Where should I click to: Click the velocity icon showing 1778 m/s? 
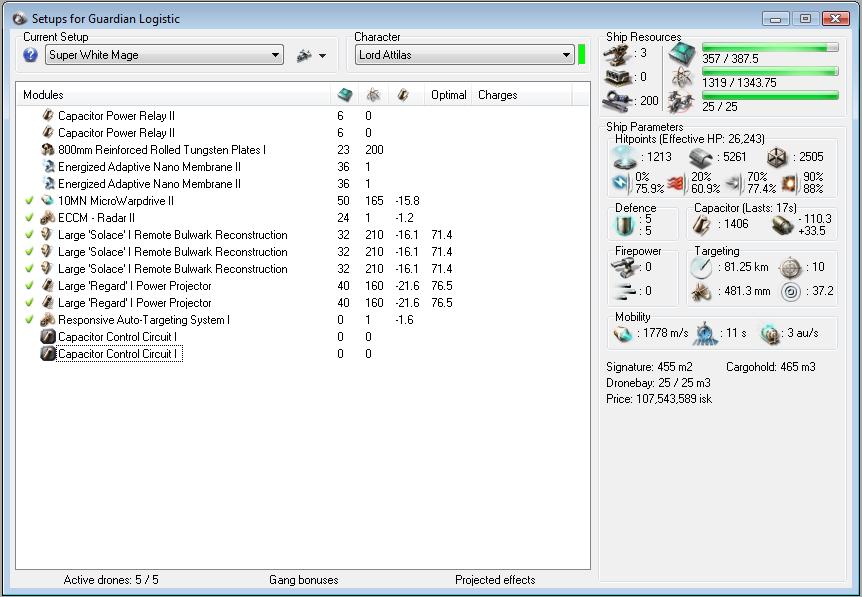(x=623, y=334)
